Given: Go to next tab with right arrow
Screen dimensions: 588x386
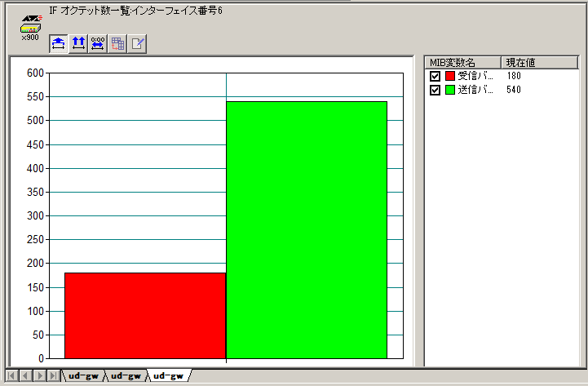Looking at the screenshot, I should pos(39,375).
